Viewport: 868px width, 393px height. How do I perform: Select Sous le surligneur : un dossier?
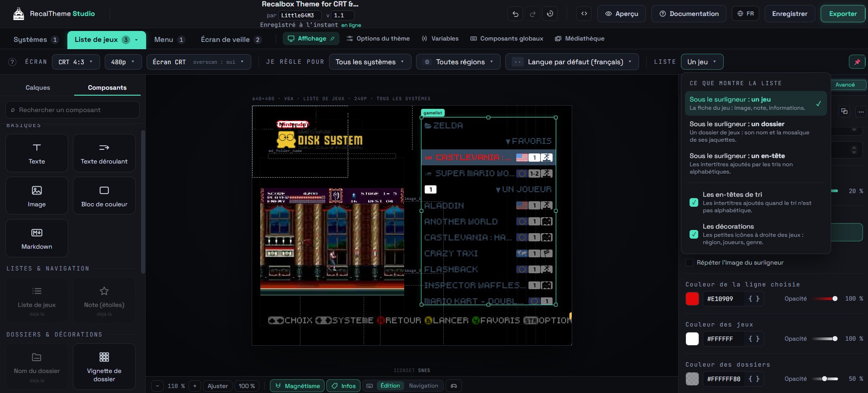pyautogui.click(x=756, y=132)
